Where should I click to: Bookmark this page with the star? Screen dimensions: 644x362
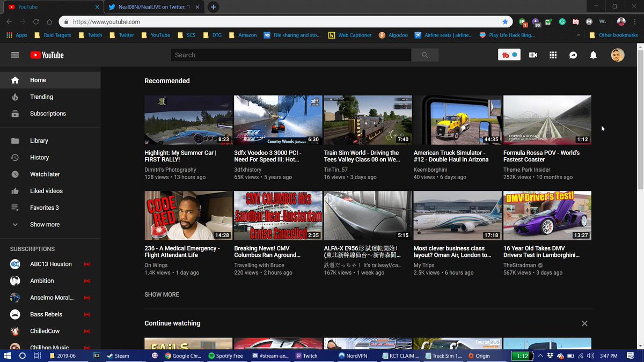coord(505,22)
